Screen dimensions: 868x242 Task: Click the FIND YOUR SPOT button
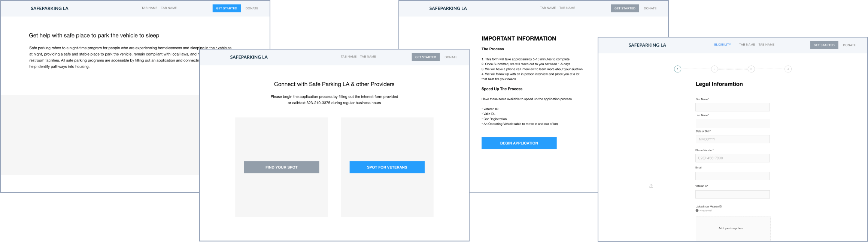click(x=282, y=167)
